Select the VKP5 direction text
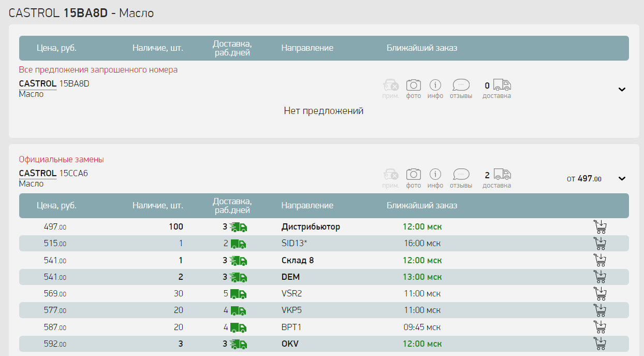Screen dimensions: 644x356 tap(291, 310)
